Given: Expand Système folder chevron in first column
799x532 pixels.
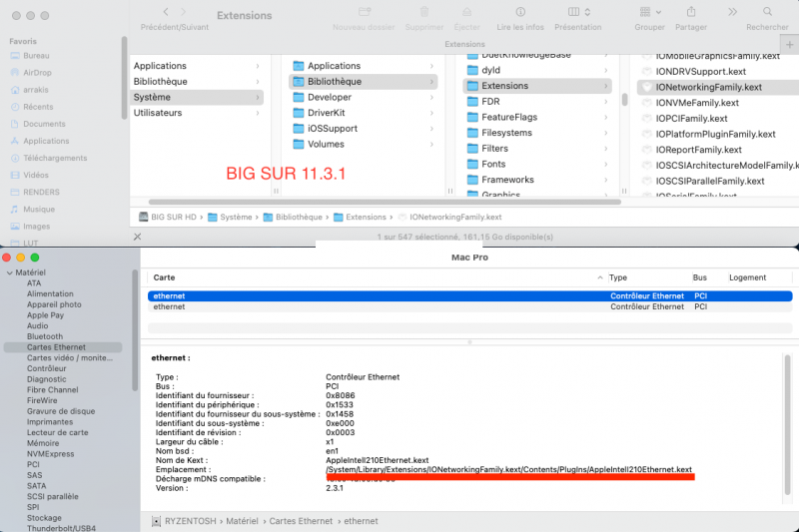Looking at the screenshot, I should click(258, 97).
